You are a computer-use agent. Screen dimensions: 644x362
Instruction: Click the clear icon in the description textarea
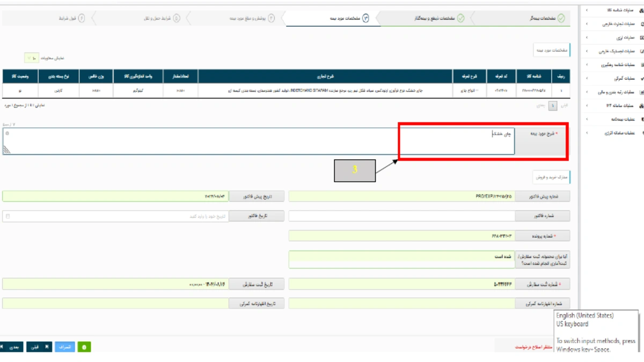8,133
